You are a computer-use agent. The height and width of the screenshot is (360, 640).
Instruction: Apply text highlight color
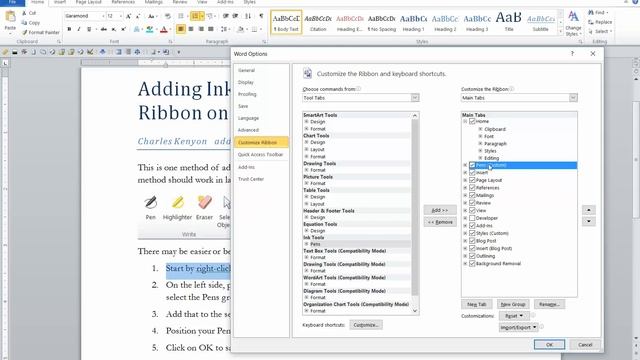click(149, 29)
